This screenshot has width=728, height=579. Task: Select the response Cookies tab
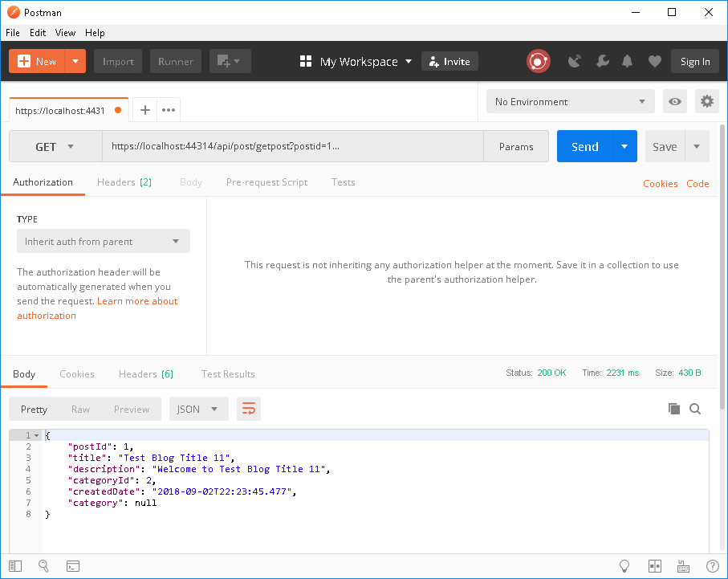[x=77, y=374]
